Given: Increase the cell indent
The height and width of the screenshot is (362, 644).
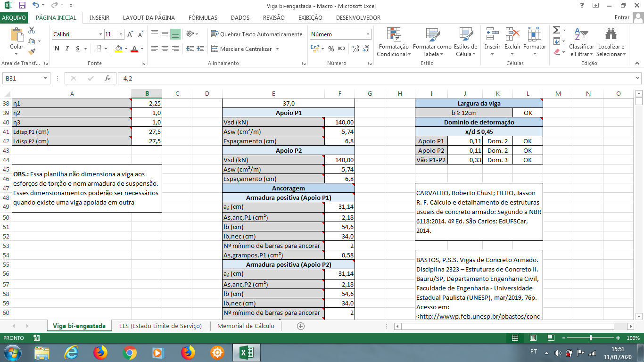Looking at the screenshot, I should [x=201, y=49].
